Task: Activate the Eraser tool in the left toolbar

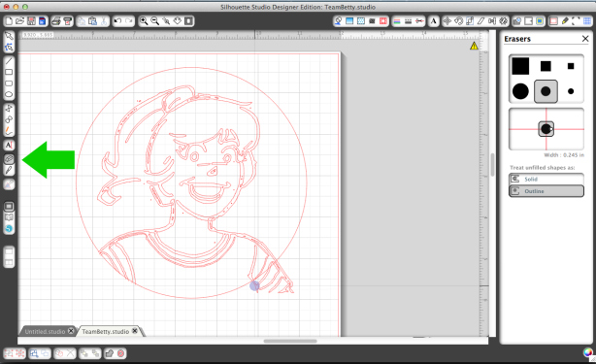Action: coord(9,159)
